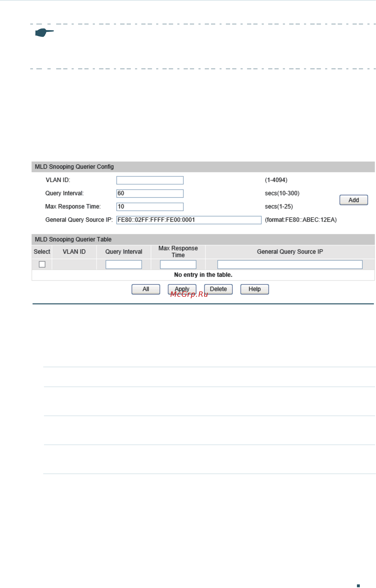This screenshot has height=588, width=376.
Task: Tick the Select checkbox in Querier Table
Action: [x=42, y=265]
